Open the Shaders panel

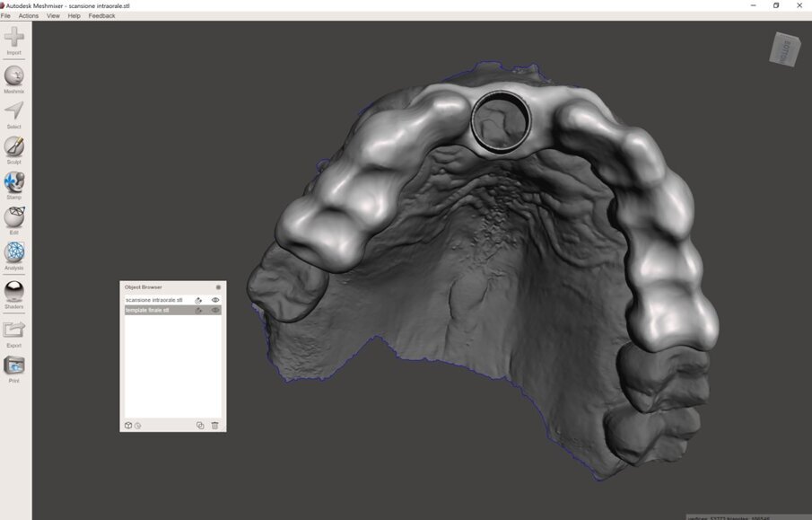[x=13, y=291]
